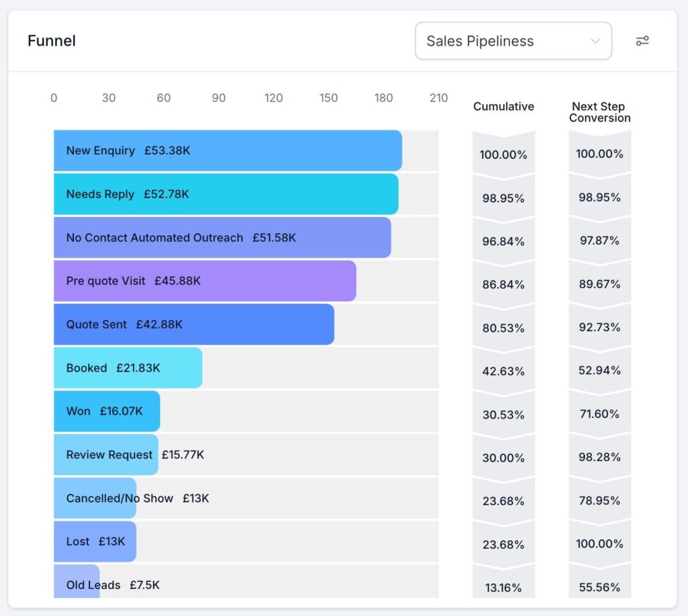Select the Review Request bar
The image size is (688, 616).
point(105,455)
